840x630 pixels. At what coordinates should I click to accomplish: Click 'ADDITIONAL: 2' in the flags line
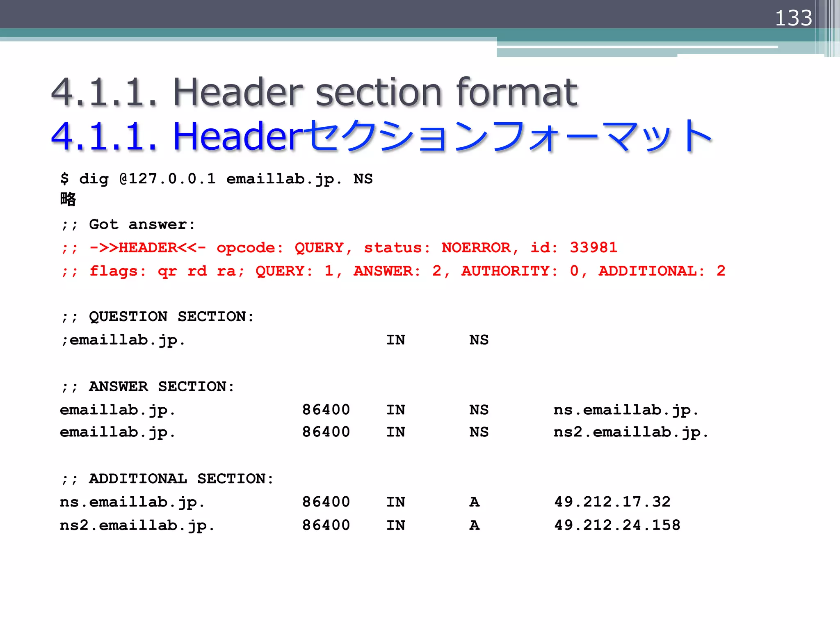tap(662, 271)
